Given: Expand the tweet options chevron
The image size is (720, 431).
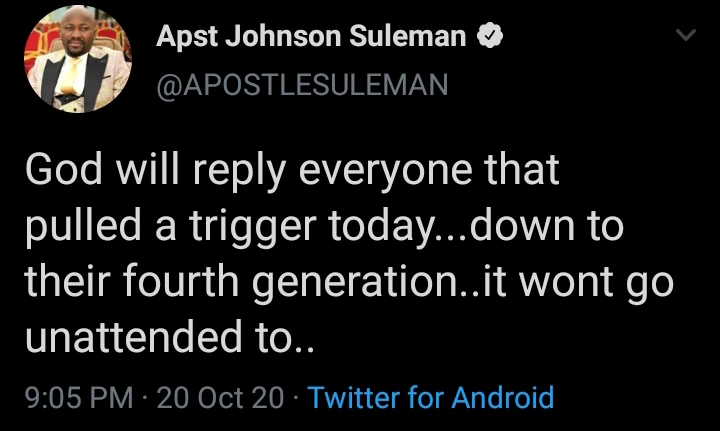Looking at the screenshot, I should coord(685,37).
